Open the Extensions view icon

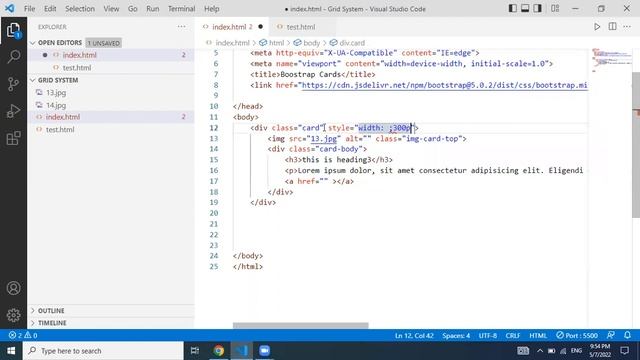(13, 138)
